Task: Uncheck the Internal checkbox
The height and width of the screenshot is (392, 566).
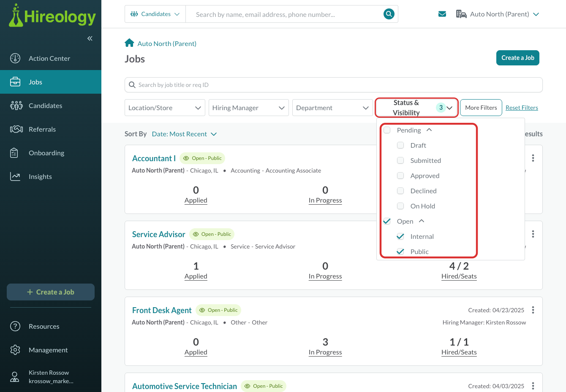Action: pos(400,236)
